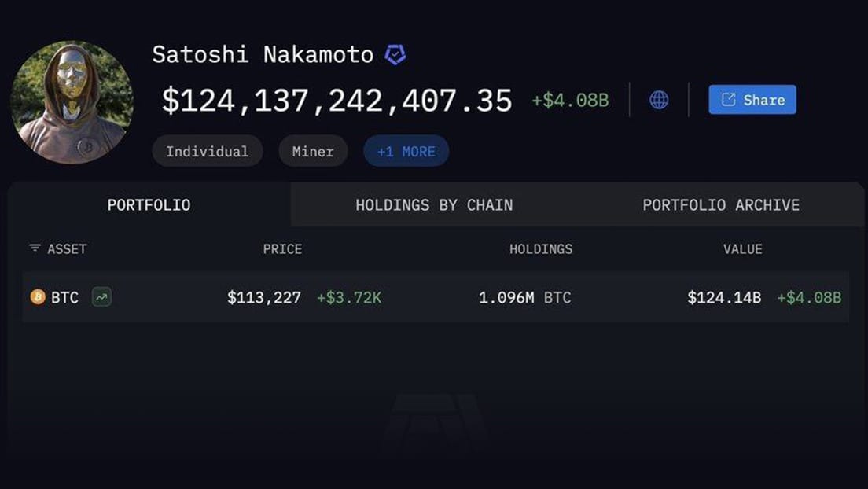Click the filter icon beside ASSET
The width and height of the screenshot is (868, 489).
coord(35,248)
